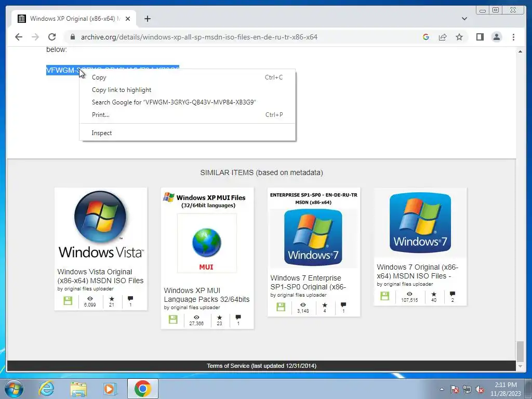Click the Windows 7 Original item's save icon
The height and width of the screenshot is (399, 532).
click(x=385, y=296)
